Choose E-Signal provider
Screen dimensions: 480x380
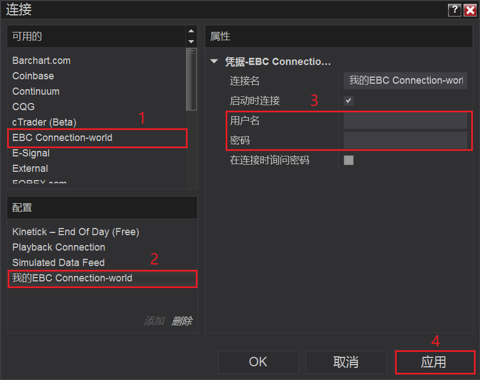31,153
